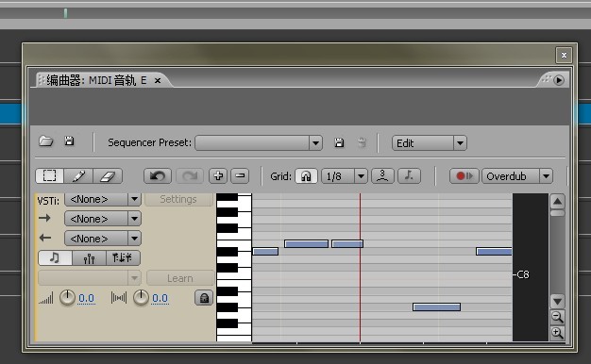Delete the Sequencer Preset with trash icon
The width and height of the screenshot is (591, 364).
[x=362, y=142]
